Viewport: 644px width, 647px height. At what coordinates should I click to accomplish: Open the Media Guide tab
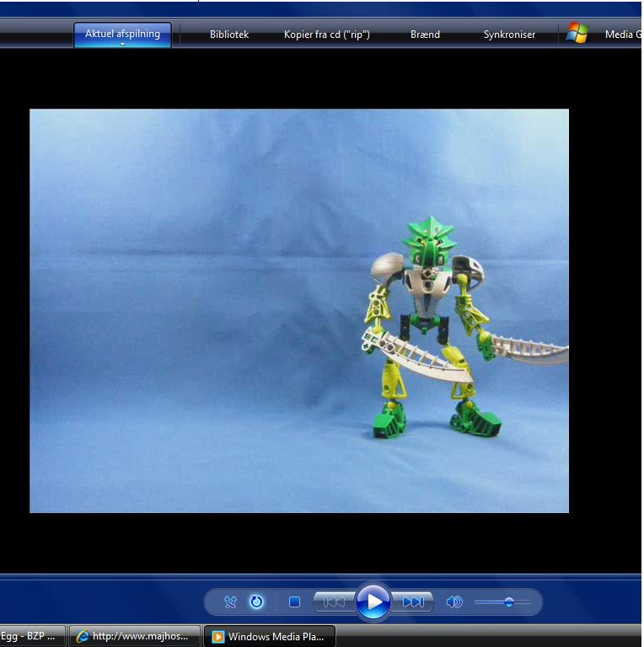(623, 35)
